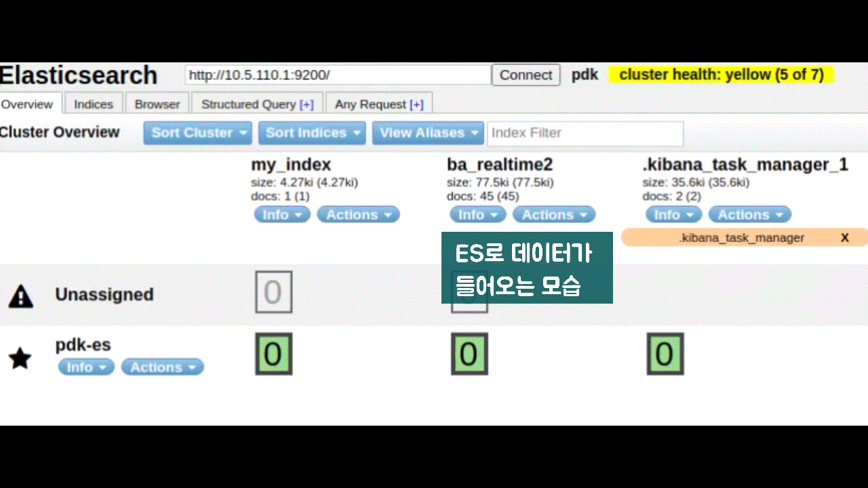This screenshot has height=488, width=868.
Task: Click the .kibana_task_manager_1 index name
Action: click(745, 165)
